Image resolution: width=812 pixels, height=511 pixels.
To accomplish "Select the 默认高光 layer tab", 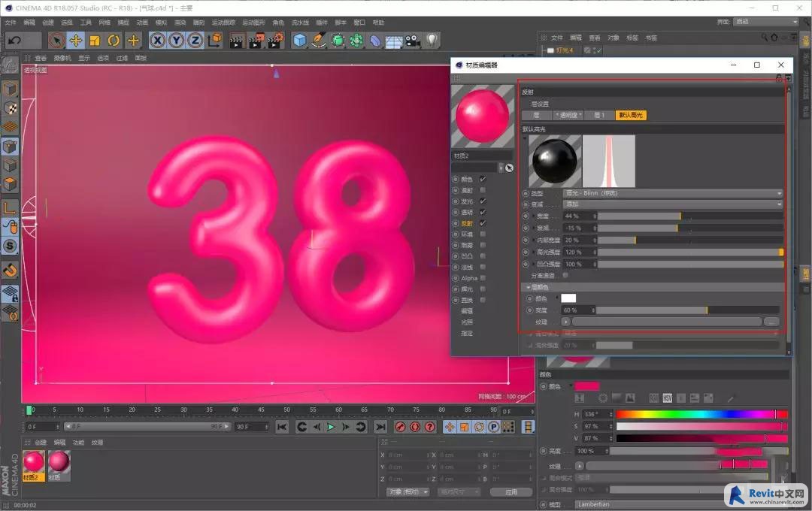I will tap(631, 115).
